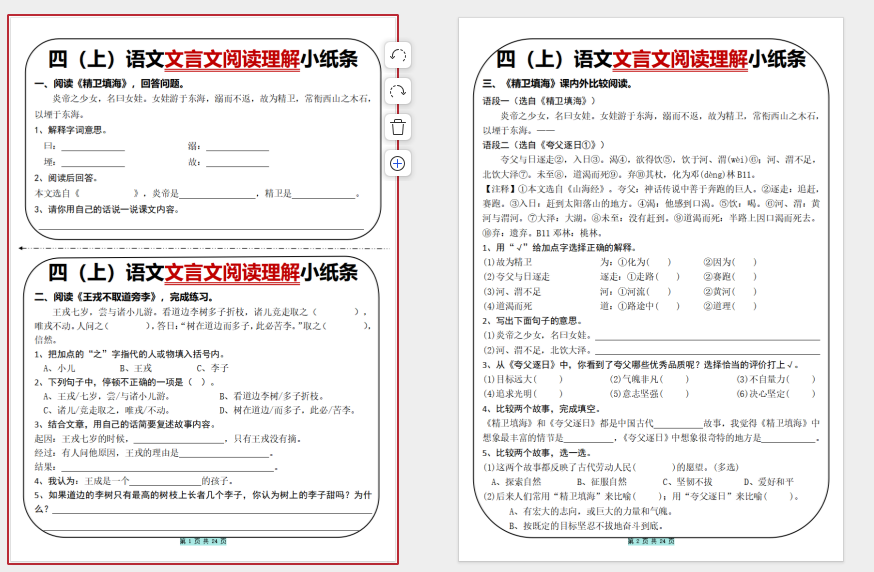Insert a page using the plus icon
874x572 pixels.
point(397,163)
